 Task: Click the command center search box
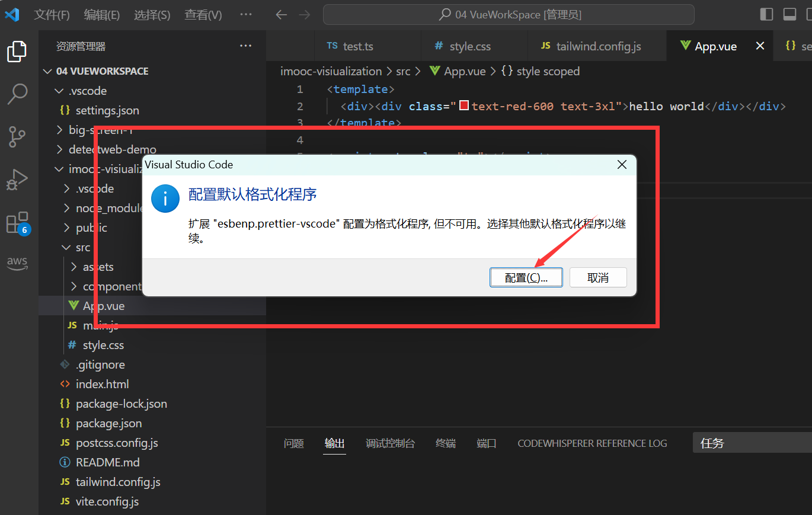coord(508,15)
